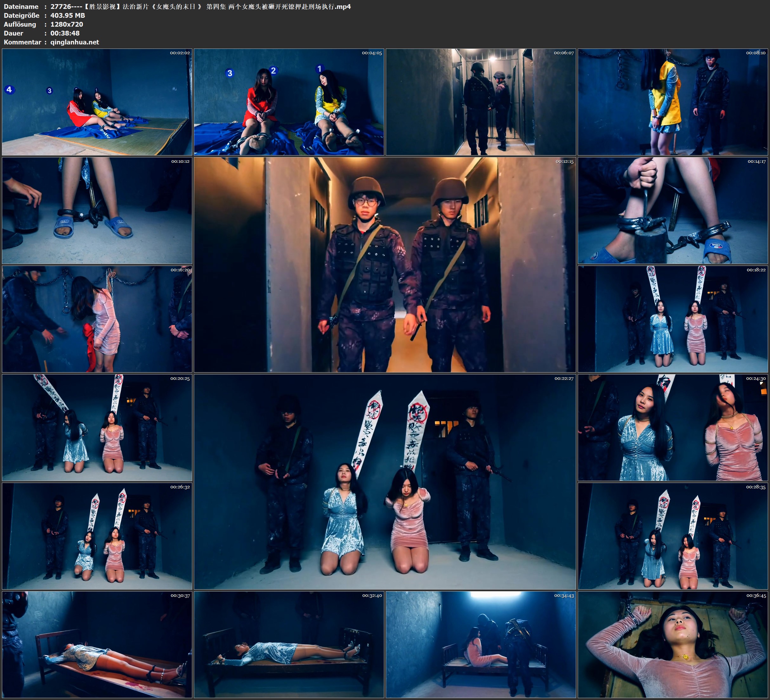The height and width of the screenshot is (700, 770).
Task: Click the thumbnail labeled 00:34:43
Action: pos(481,644)
